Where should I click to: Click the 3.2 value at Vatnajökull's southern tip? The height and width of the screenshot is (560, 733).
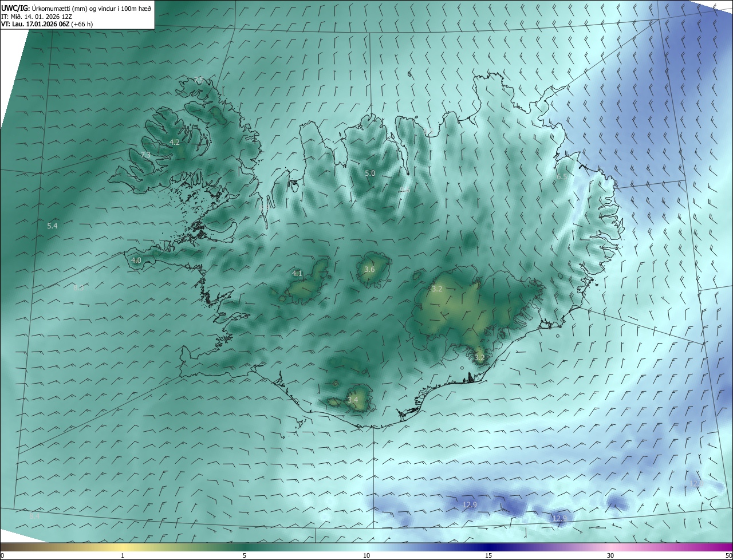479,358
